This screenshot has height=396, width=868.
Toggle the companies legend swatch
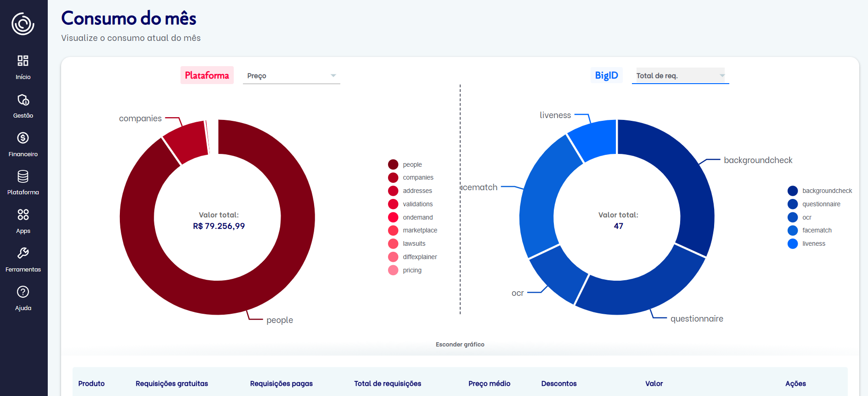tap(393, 177)
